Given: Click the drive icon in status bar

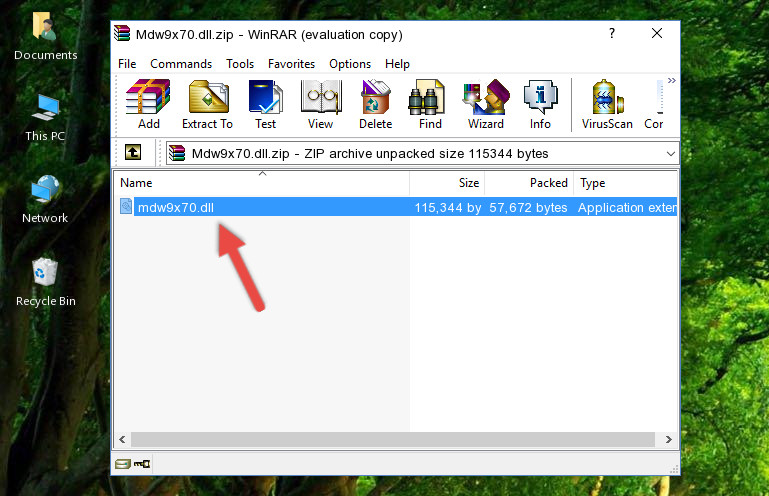Looking at the screenshot, I should 123,464.
